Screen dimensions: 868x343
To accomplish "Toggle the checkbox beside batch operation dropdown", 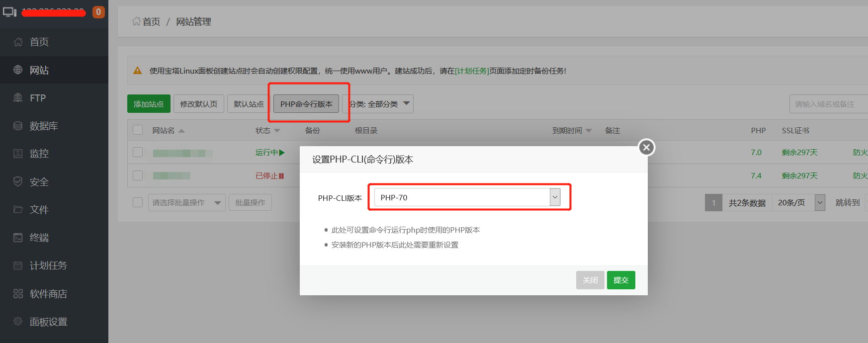I will pos(138,202).
